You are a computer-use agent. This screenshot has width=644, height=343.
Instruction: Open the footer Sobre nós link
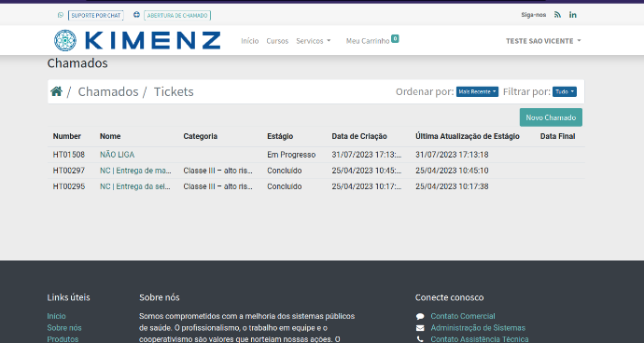point(64,328)
